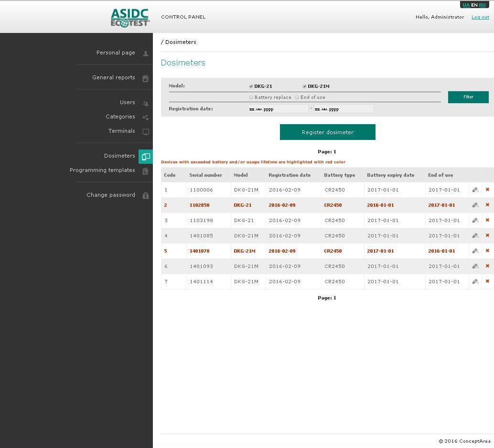
Task: Switch language to UA
Action: [466, 5]
